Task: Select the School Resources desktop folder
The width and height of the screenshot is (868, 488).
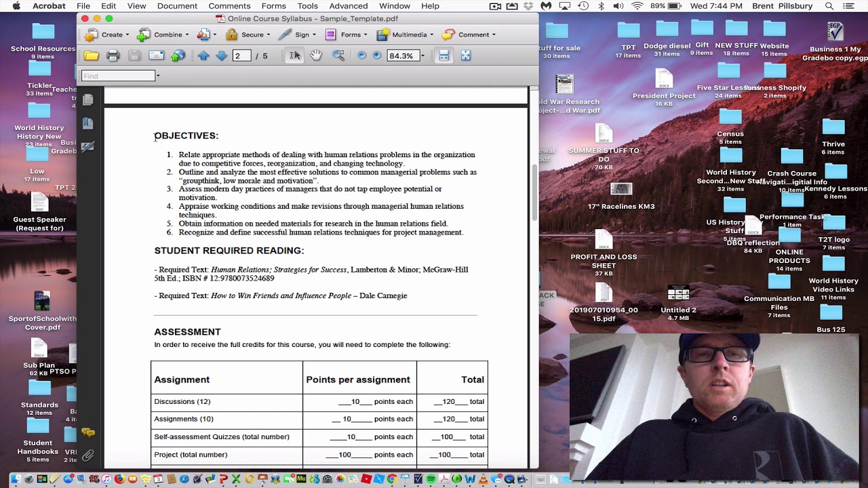Action: coord(43,39)
